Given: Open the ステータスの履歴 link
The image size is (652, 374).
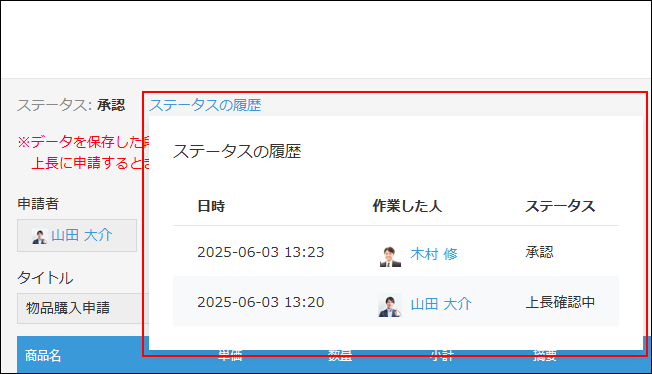Looking at the screenshot, I should point(205,105).
